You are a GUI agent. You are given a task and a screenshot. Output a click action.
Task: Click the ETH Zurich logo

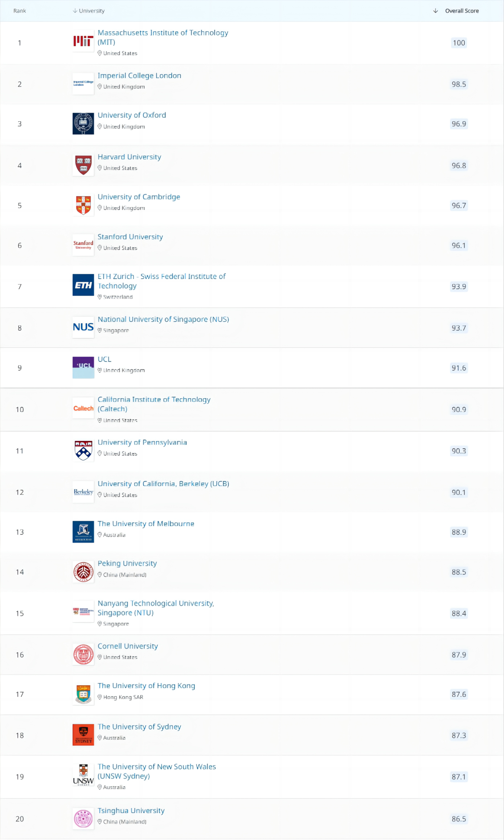pos(83,285)
